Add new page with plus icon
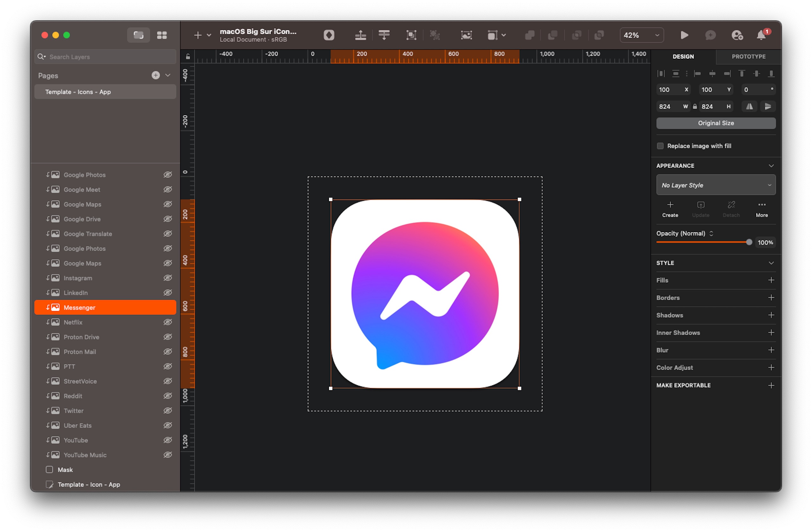 pos(155,76)
